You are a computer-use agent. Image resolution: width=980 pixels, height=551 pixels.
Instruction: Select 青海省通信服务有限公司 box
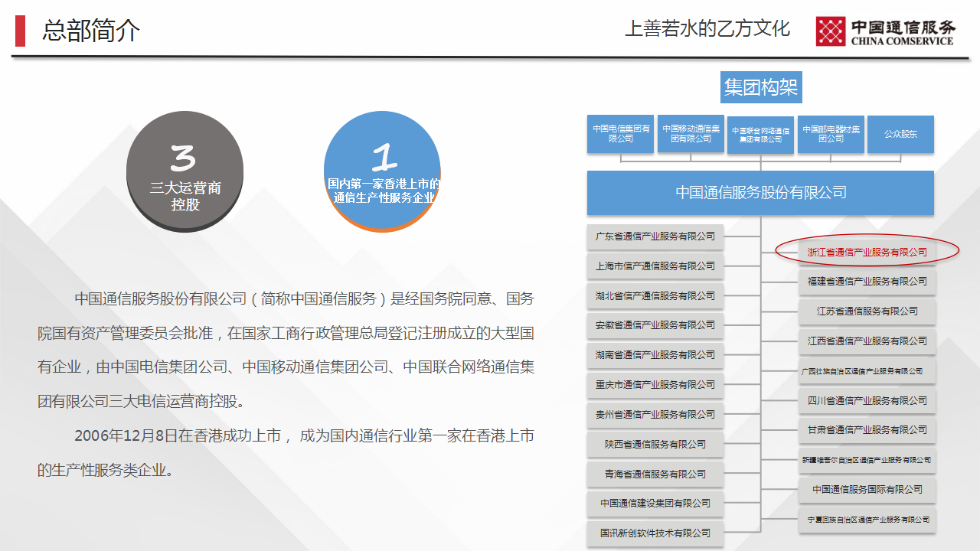click(655, 474)
